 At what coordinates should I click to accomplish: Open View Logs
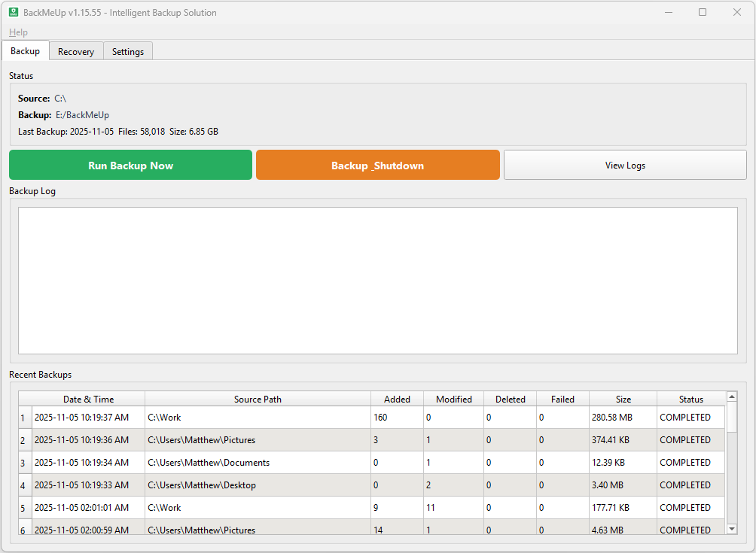pyautogui.click(x=625, y=165)
